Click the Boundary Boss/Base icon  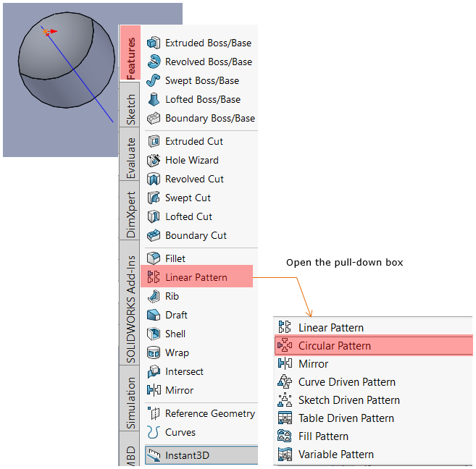pos(154,118)
